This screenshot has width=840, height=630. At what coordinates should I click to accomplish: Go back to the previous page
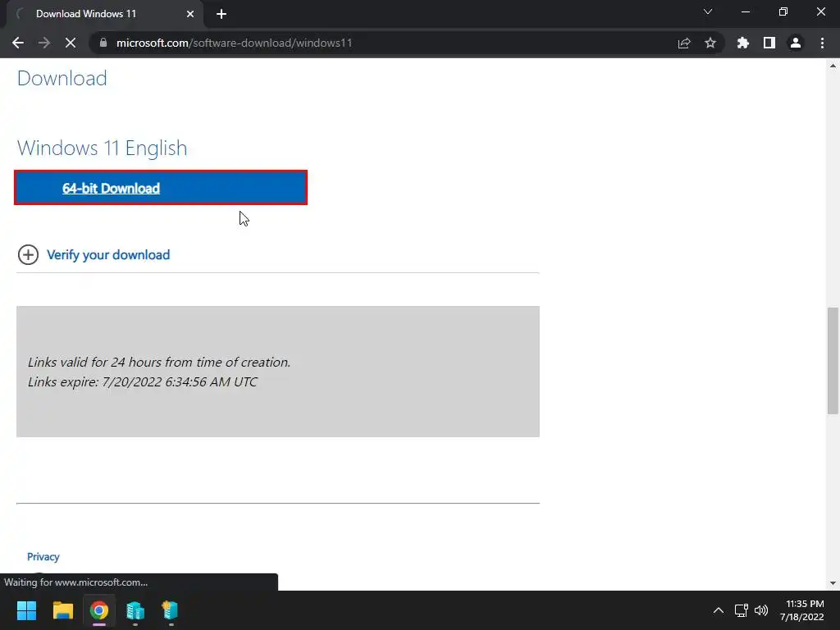pyautogui.click(x=18, y=43)
